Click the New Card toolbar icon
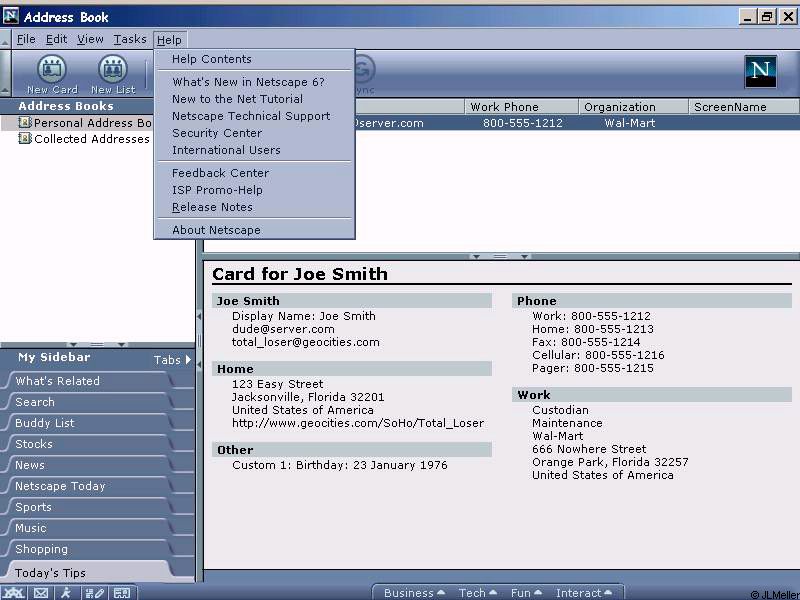800x600 pixels. (52, 74)
